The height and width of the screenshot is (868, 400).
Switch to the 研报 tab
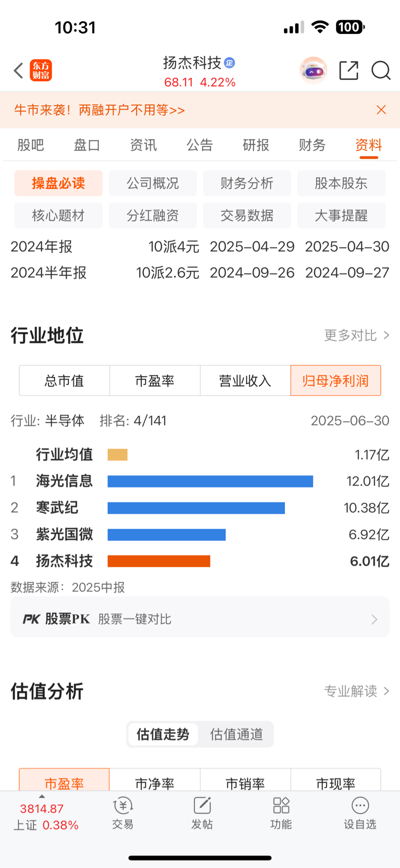pos(256,145)
